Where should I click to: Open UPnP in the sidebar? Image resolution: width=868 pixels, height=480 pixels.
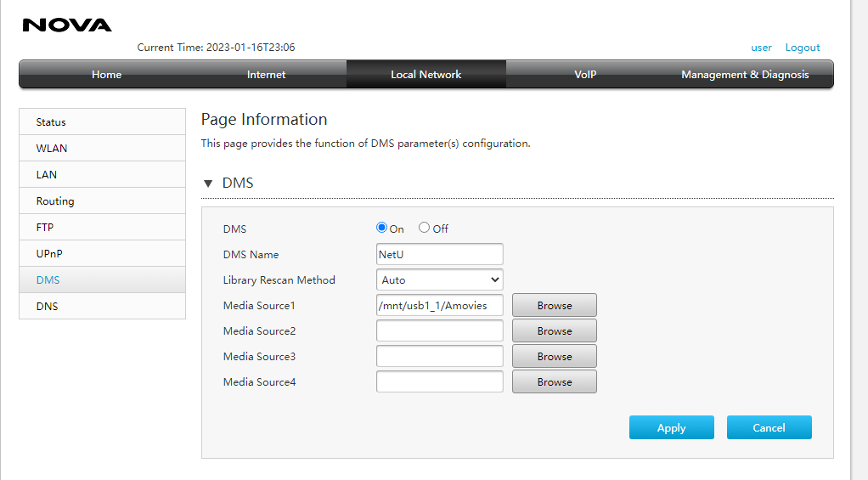103,253
